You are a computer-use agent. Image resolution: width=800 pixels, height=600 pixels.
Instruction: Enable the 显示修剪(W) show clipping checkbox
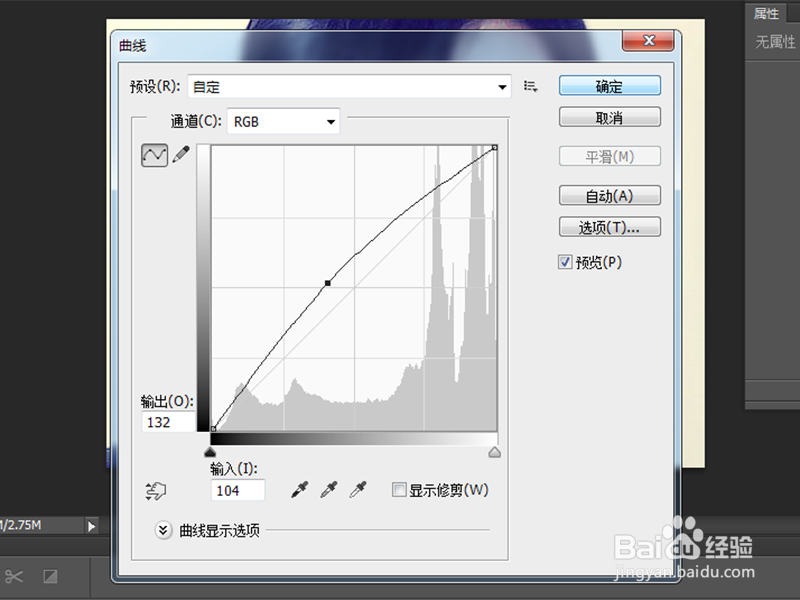coord(398,490)
